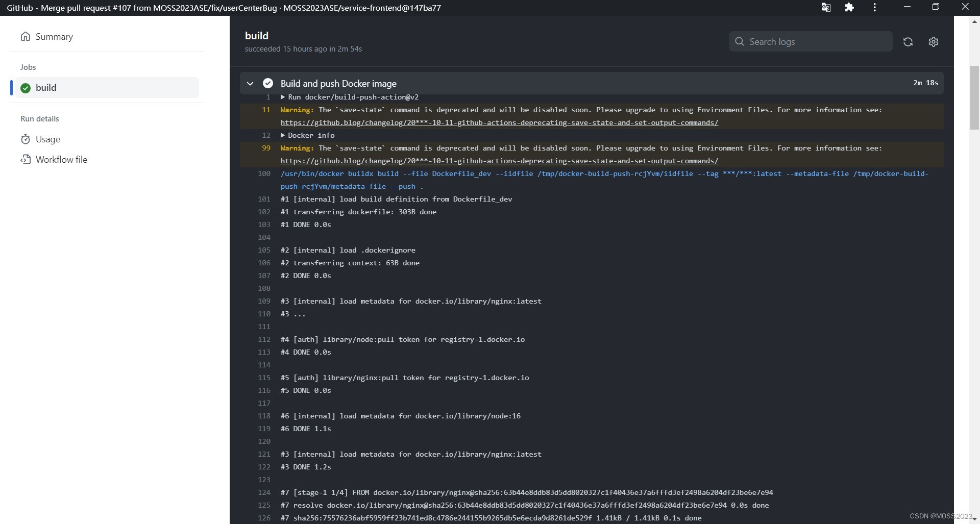Viewport: 980px width, 524px height.
Task: Open the browser three-dot menu
Action: coord(874,7)
